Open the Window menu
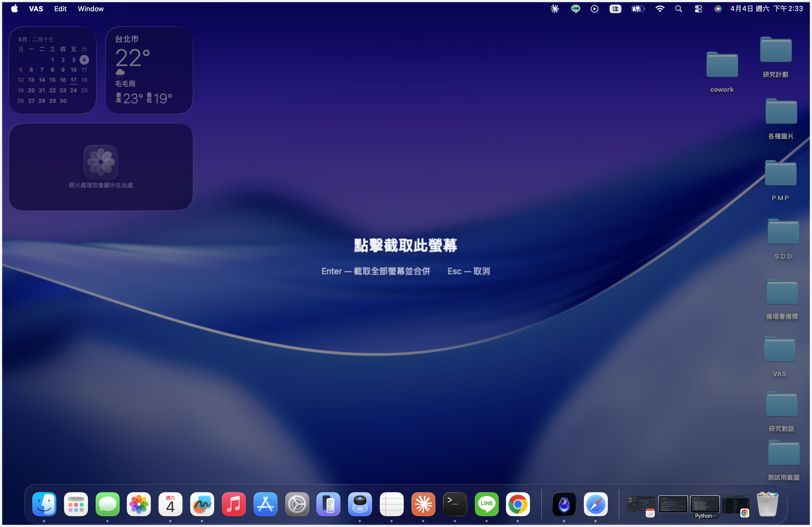812x527 pixels. (x=90, y=9)
